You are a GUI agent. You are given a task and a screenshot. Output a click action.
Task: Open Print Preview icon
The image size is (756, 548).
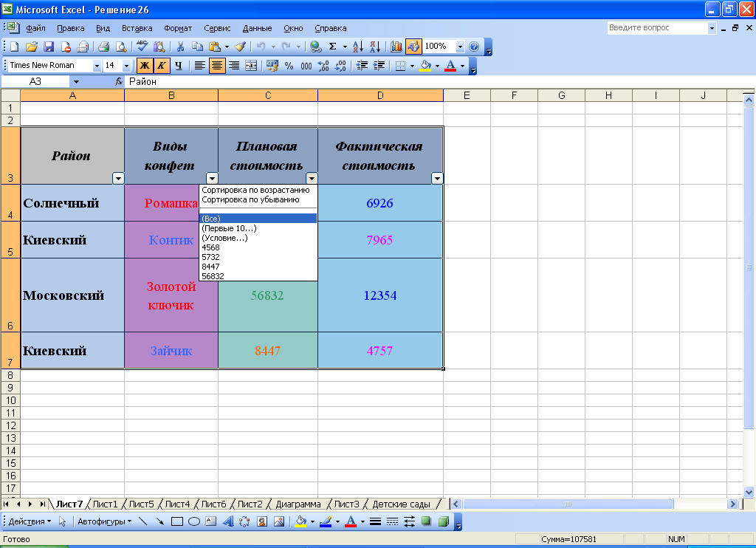click(121, 47)
